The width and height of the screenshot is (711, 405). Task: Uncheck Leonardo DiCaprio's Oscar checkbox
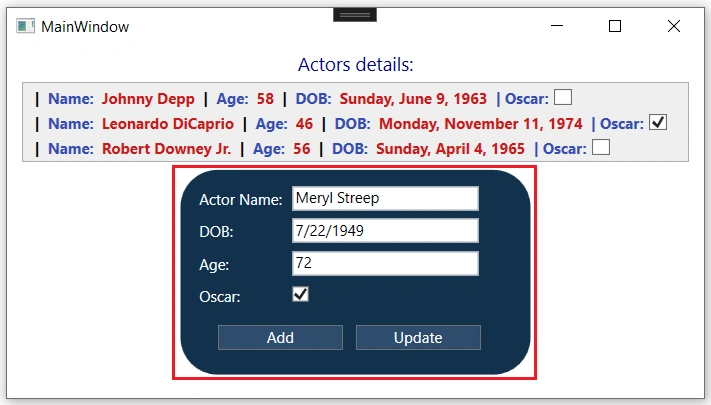click(x=658, y=122)
